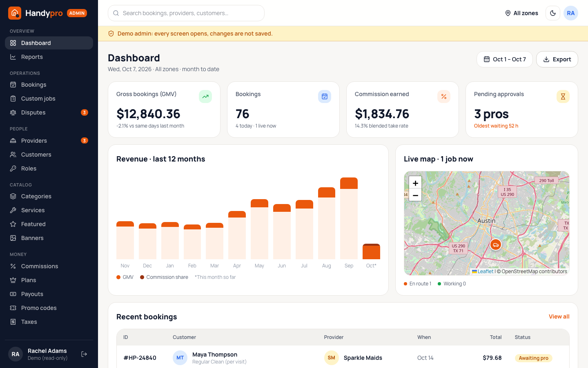
Task: Click the Working 0 legend entry
Action: pos(452,284)
